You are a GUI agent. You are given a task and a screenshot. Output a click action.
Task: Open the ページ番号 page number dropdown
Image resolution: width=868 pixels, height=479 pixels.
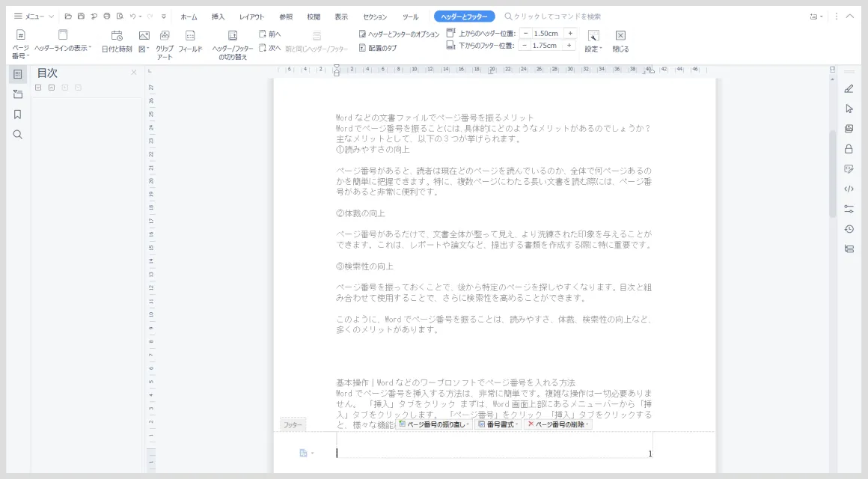coord(20,44)
